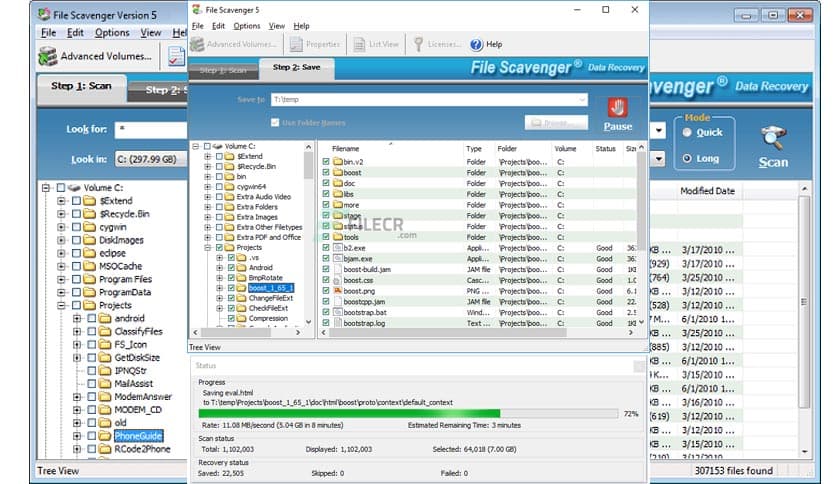Click the Properties toolbar icon
836x484 pixels.
[x=296, y=45]
